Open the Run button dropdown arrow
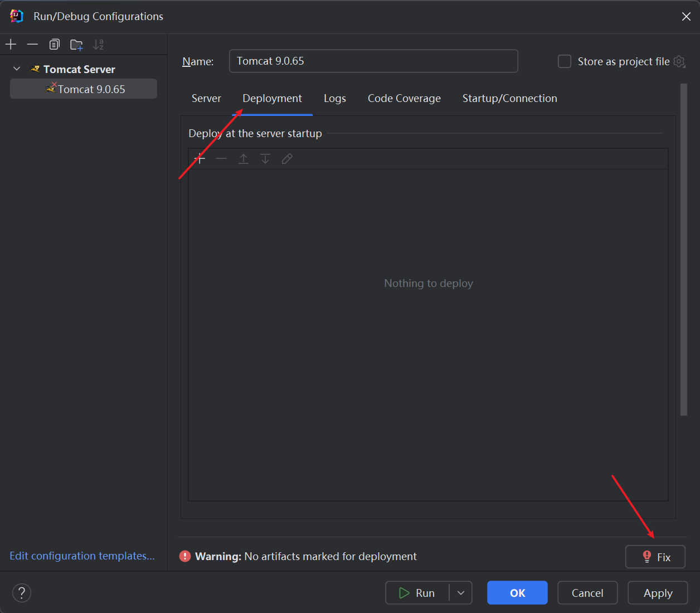 (x=461, y=593)
